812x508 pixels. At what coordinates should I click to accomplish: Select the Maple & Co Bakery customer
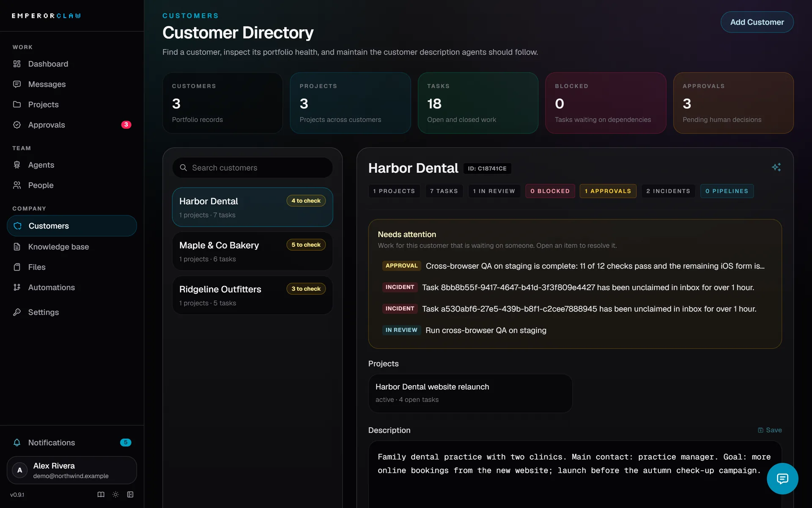(x=252, y=251)
